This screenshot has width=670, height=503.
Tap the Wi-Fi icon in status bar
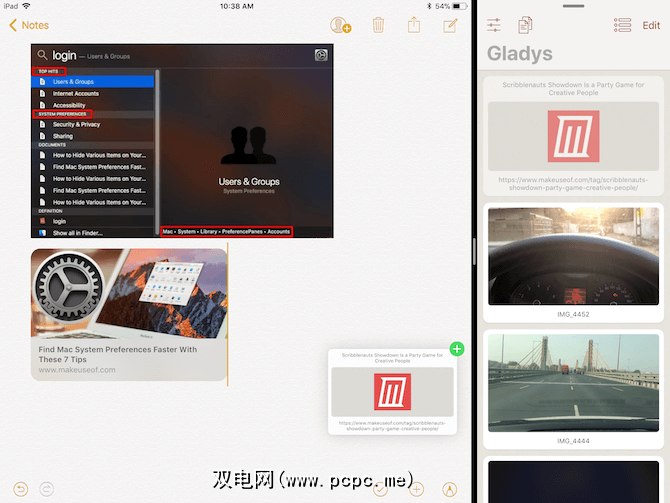coord(26,6)
